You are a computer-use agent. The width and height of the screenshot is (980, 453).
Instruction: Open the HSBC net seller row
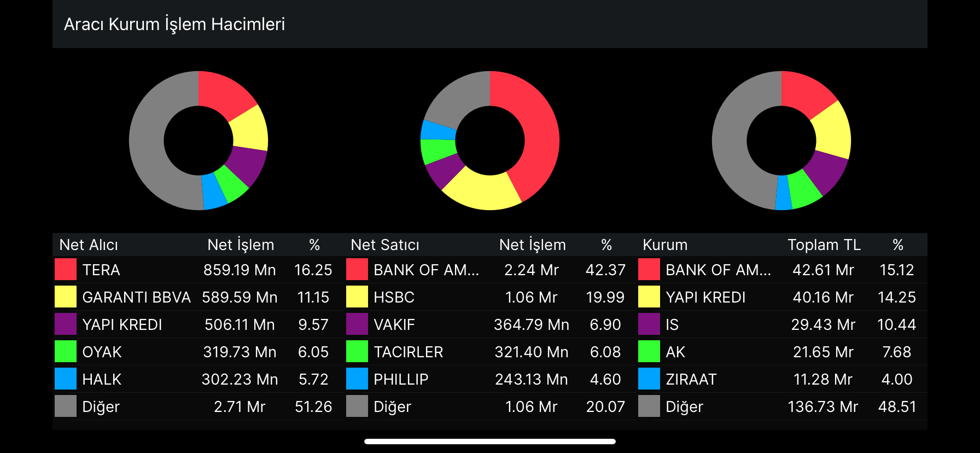pos(487,297)
